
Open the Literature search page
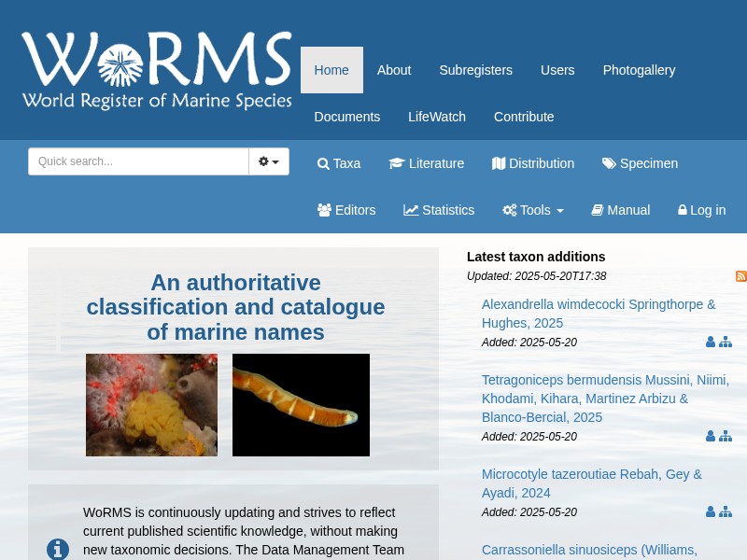pos(427,163)
